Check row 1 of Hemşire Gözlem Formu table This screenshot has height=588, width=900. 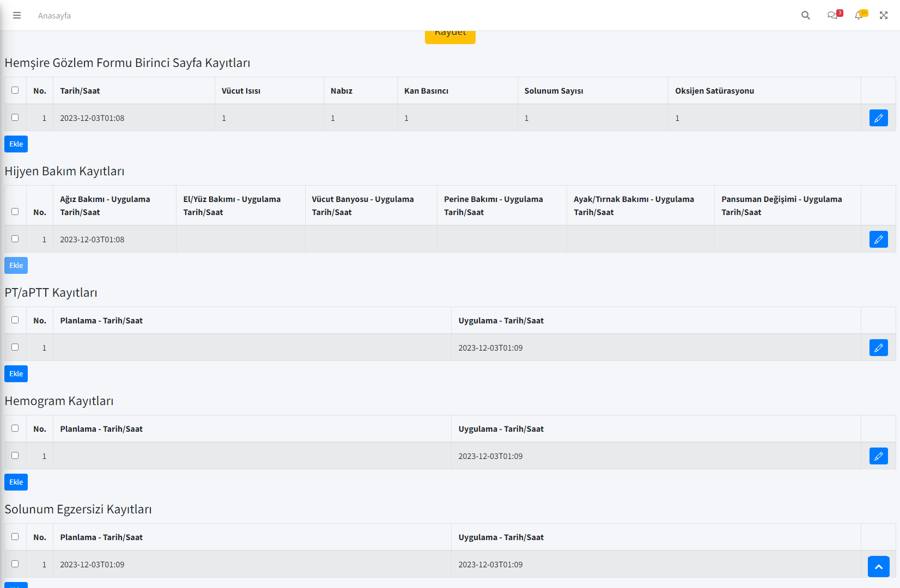tap(15, 118)
